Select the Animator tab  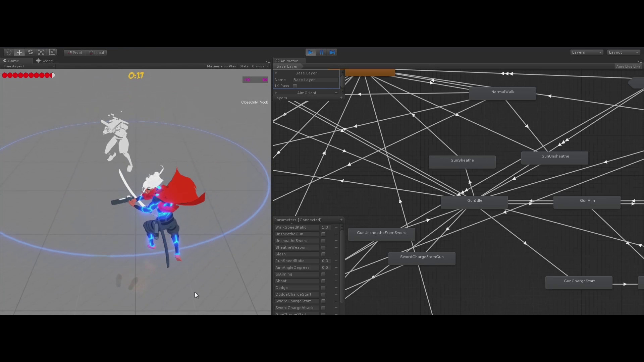point(289,61)
